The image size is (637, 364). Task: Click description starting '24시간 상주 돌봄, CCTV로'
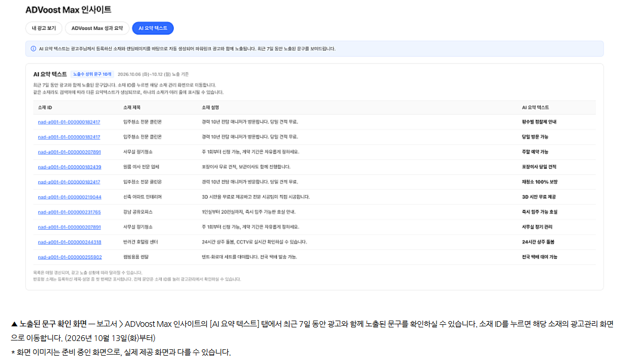(254, 242)
